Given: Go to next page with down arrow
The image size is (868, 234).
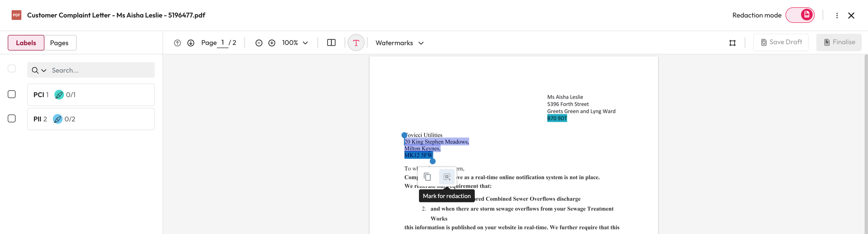Looking at the screenshot, I should pos(191,43).
